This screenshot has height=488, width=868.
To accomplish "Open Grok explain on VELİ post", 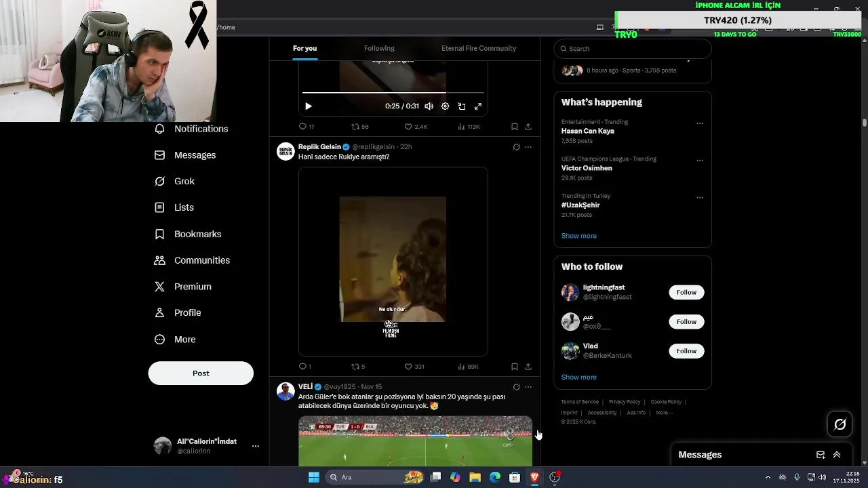I will 516,387.
